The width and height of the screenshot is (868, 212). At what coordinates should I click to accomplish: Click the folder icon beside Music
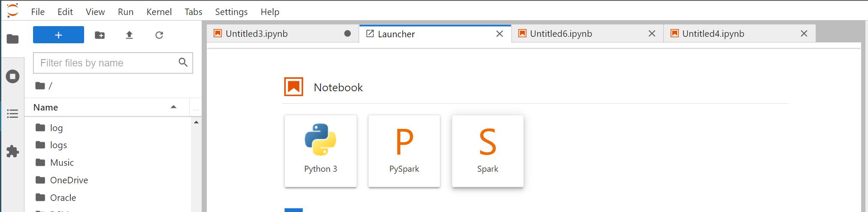[x=40, y=162]
